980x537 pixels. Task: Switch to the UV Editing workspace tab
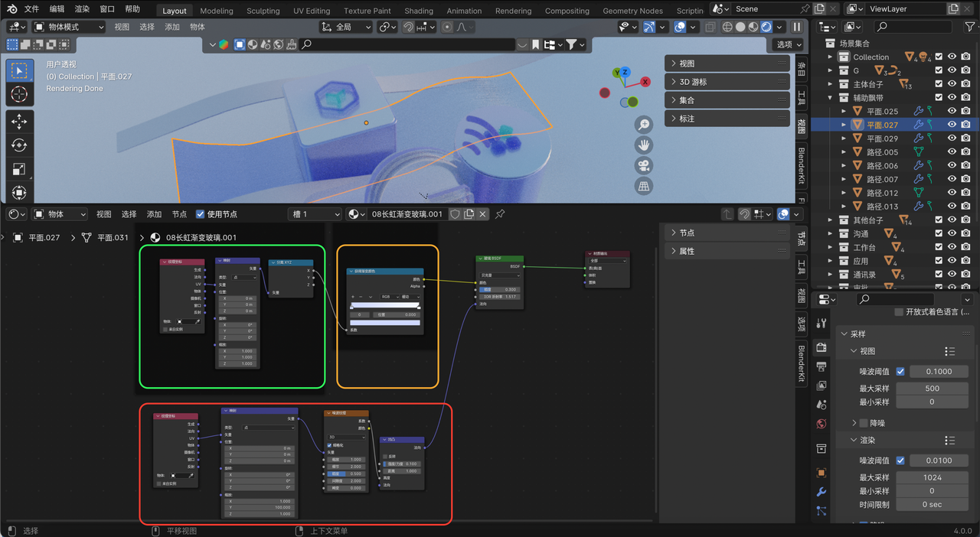[x=312, y=11]
